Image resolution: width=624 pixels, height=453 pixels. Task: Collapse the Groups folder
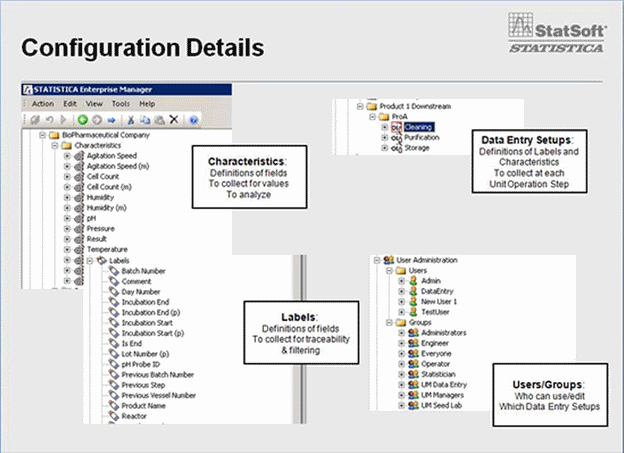390,322
